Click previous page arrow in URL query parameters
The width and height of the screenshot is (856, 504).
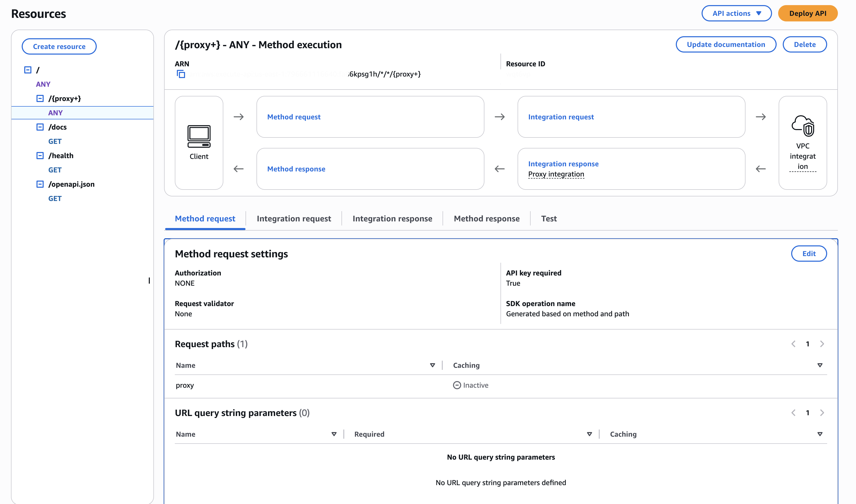(x=793, y=413)
